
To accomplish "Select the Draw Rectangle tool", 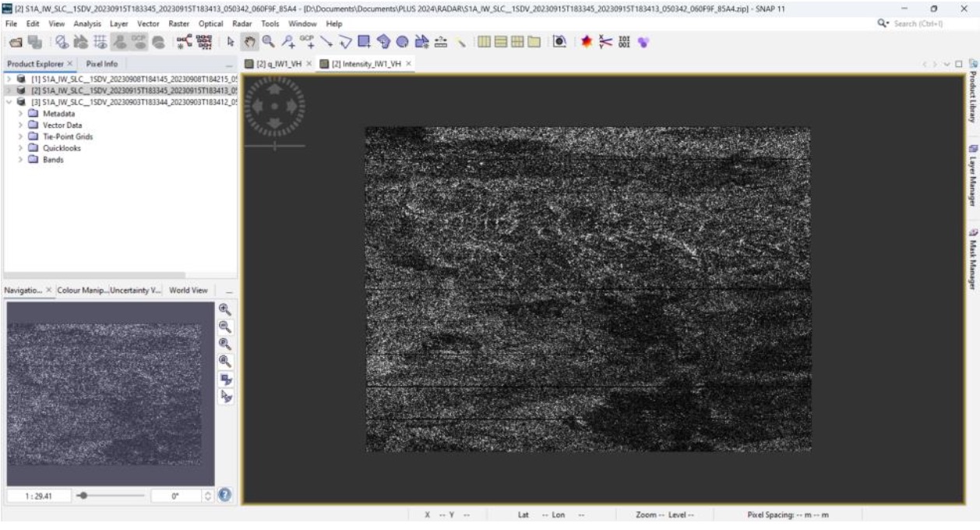I will click(364, 41).
